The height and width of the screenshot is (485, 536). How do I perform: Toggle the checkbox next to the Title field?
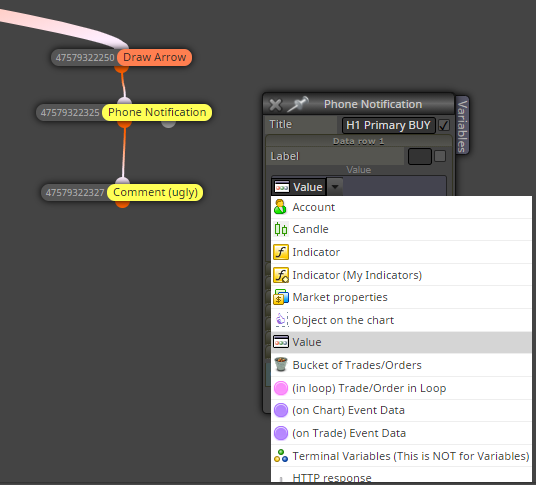[x=444, y=125]
